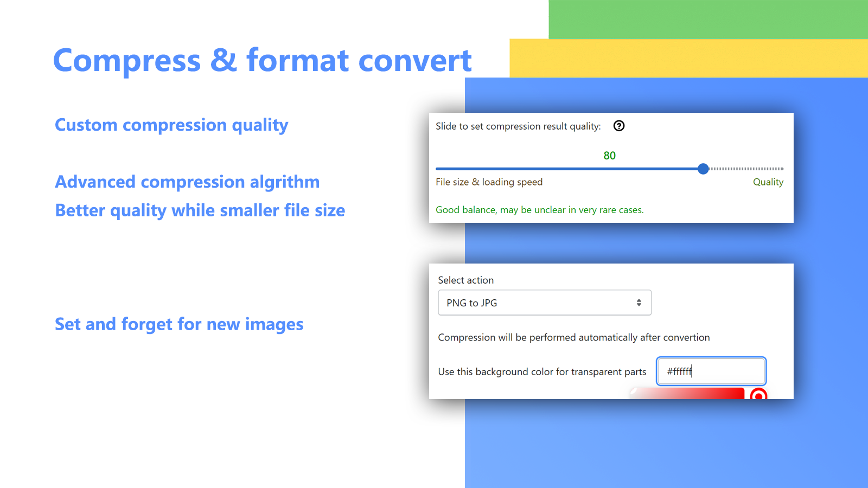Click the "Select action" label
The height and width of the screenshot is (488, 868).
(x=465, y=280)
